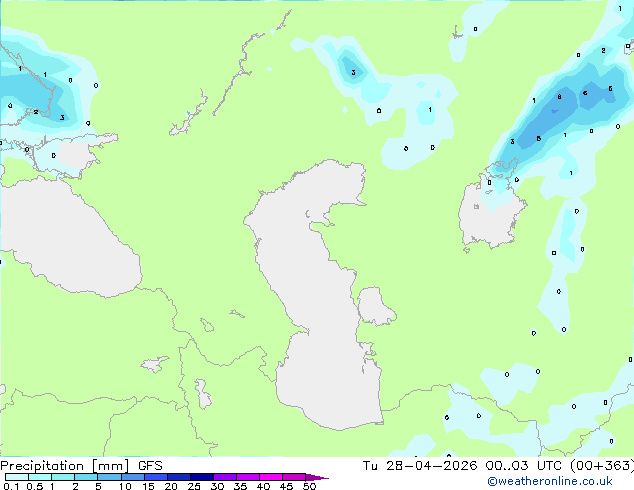Click the '0.1' legend scale label
The image size is (634, 490).
point(11,486)
